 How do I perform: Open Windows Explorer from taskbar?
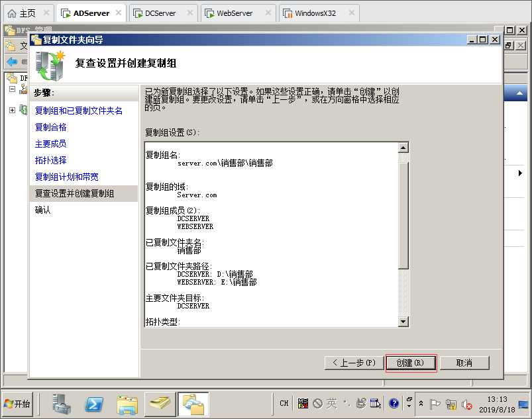pos(127,404)
